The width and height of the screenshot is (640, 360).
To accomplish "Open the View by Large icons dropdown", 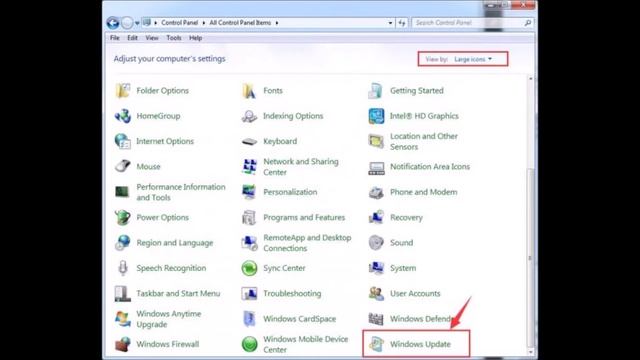I will coord(473,59).
